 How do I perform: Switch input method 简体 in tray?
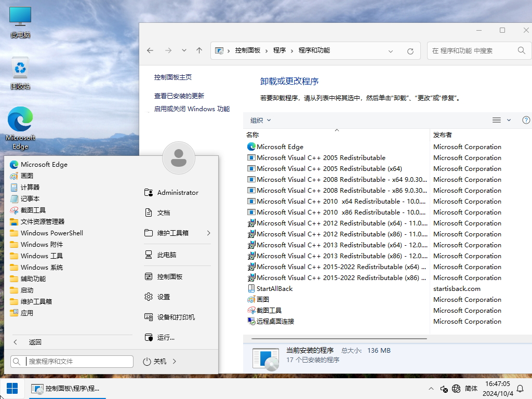click(x=471, y=389)
